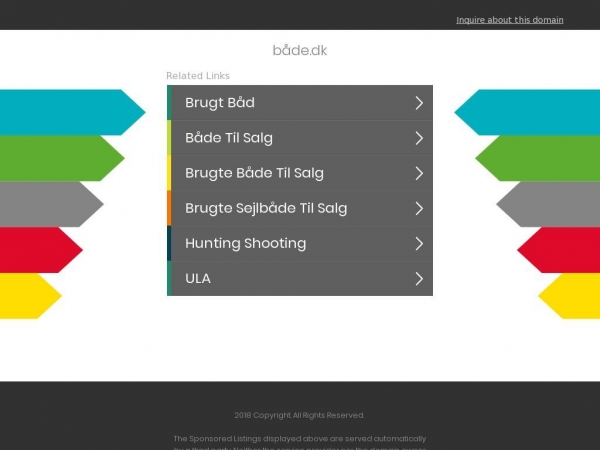The width and height of the screenshot is (600, 450).
Task: Select the ULA related link
Action: (x=198, y=278)
